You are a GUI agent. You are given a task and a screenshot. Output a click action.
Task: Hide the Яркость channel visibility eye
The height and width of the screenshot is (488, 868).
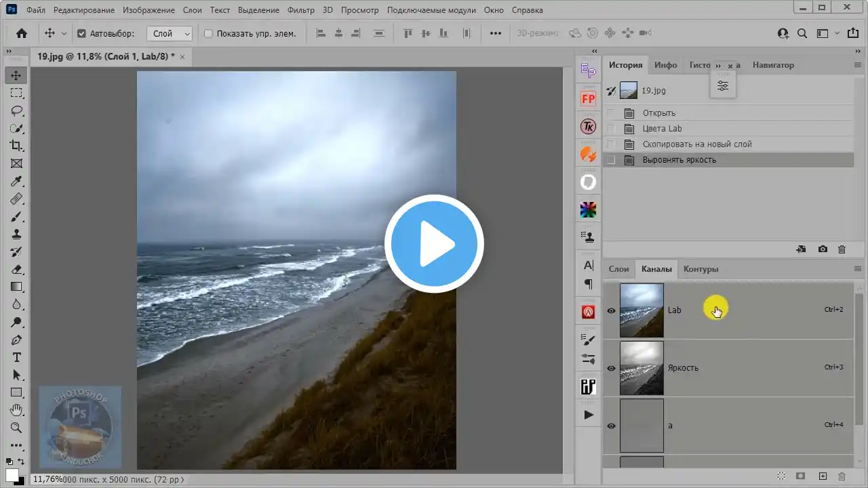pyautogui.click(x=611, y=368)
